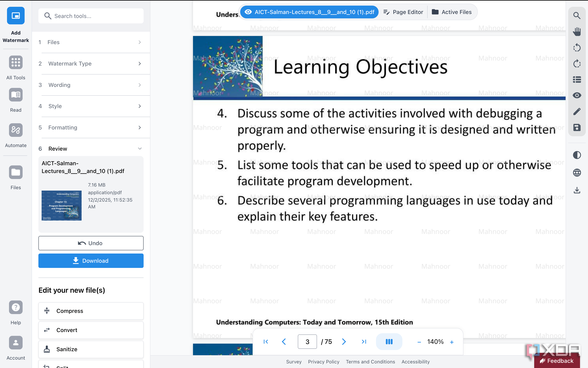The image size is (588, 368).
Task: Collapse the Review step
Action: coord(91,149)
